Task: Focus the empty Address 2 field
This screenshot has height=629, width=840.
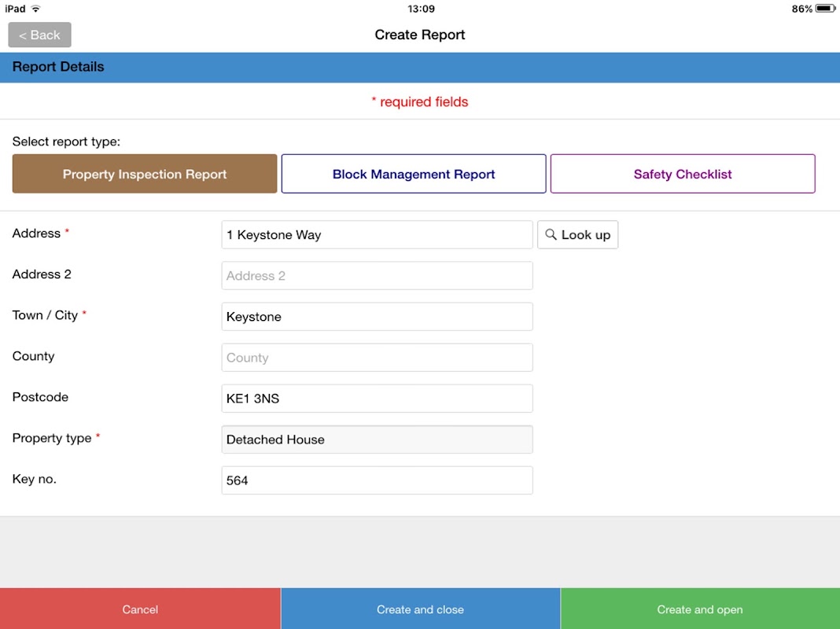Action: [x=378, y=276]
